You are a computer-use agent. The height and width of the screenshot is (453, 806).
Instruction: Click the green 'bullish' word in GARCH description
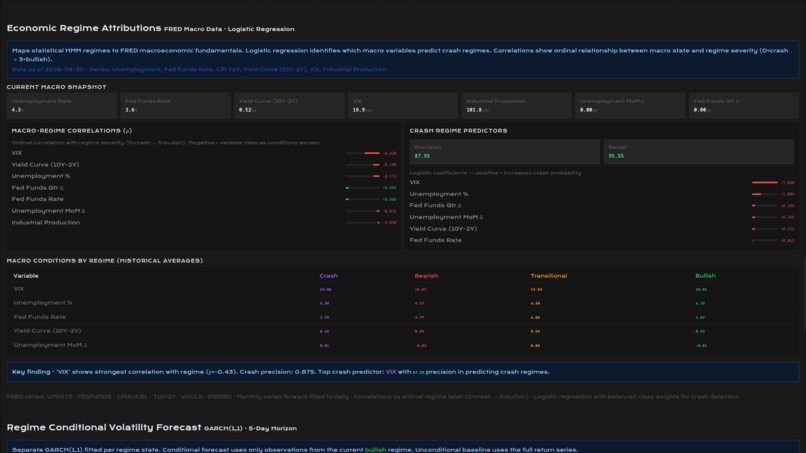(x=375, y=450)
